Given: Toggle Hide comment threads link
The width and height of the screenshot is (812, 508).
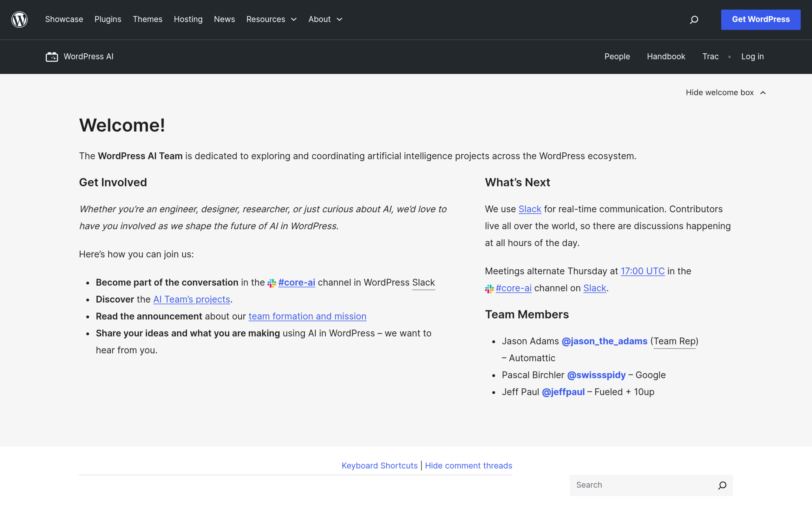Looking at the screenshot, I should click(x=468, y=466).
